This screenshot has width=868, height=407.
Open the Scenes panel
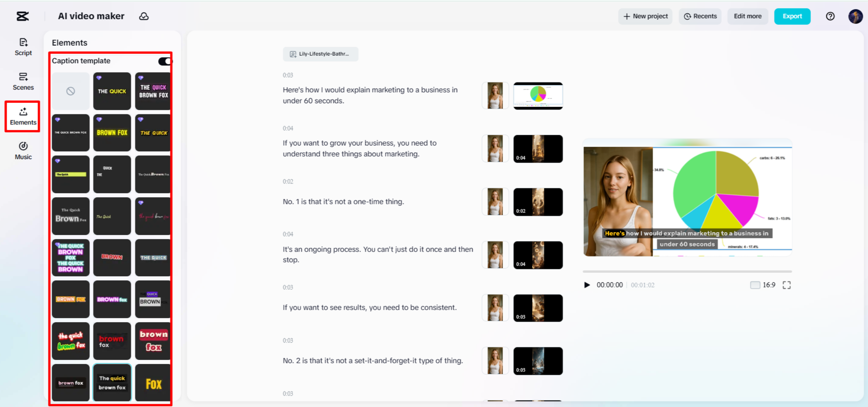(x=23, y=81)
